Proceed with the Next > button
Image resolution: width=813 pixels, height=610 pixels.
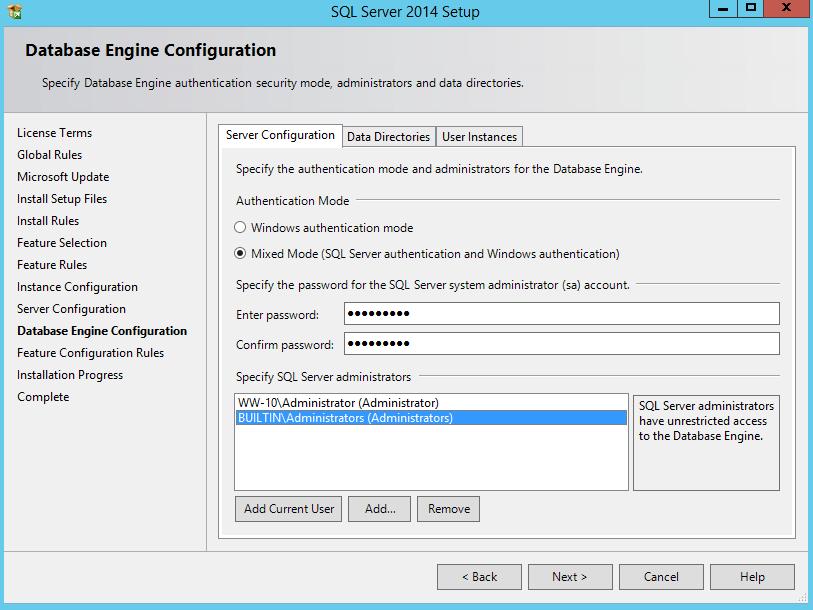[x=570, y=577]
